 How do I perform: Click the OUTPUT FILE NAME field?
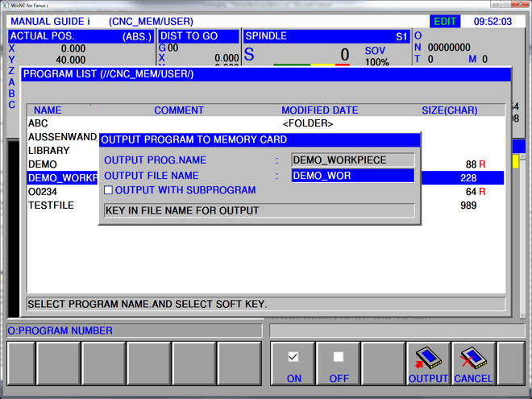(352, 176)
